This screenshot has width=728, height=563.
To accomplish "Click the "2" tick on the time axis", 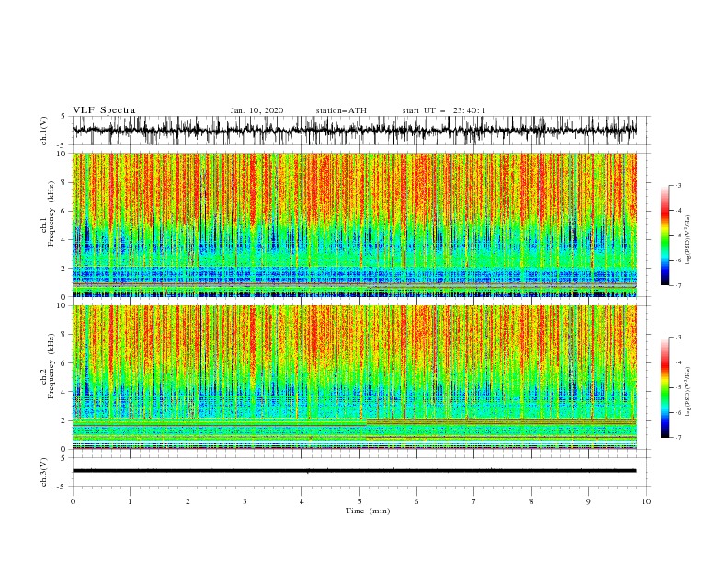I will click(188, 501).
